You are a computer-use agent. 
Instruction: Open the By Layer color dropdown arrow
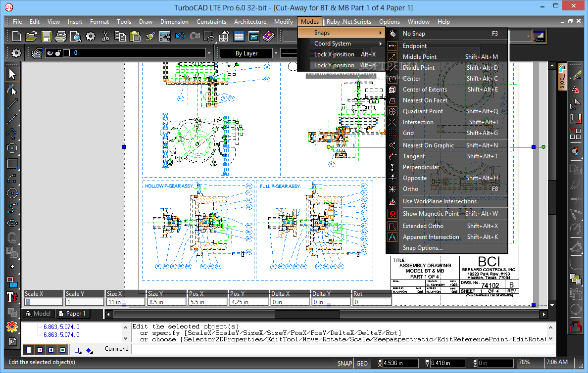click(276, 53)
